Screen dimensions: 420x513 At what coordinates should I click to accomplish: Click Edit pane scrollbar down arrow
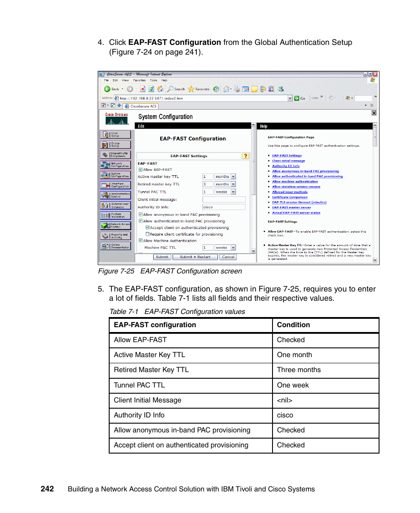(254, 251)
